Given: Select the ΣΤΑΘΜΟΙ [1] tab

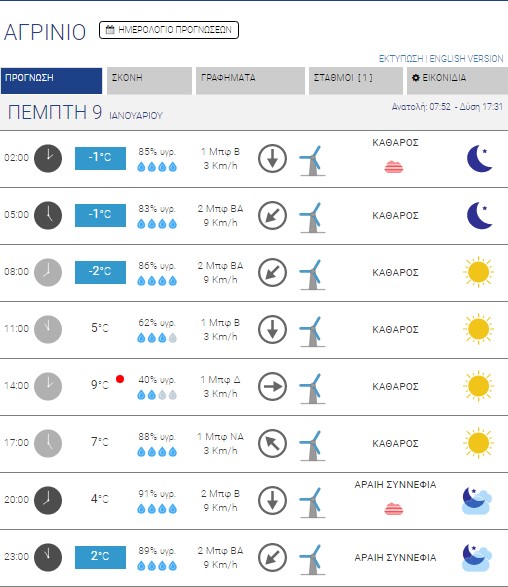Looking at the screenshot, I should pyautogui.click(x=356, y=80).
